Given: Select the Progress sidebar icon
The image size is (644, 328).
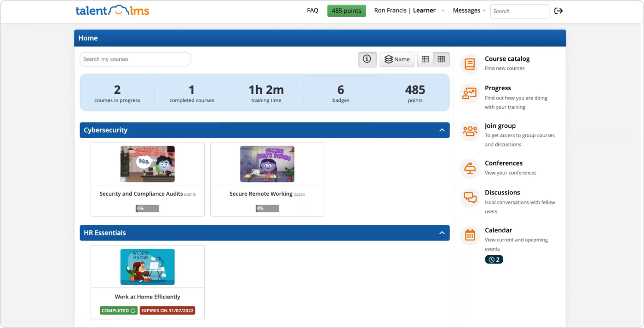Looking at the screenshot, I should (469, 93).
